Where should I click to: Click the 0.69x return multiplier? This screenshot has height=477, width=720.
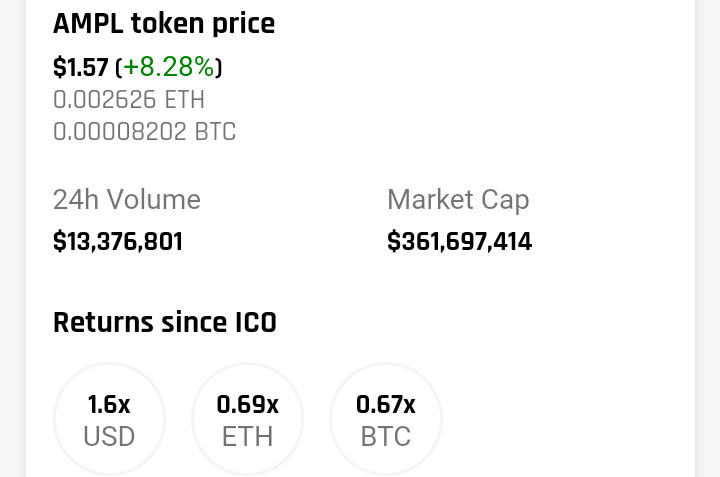click(247, 405)
